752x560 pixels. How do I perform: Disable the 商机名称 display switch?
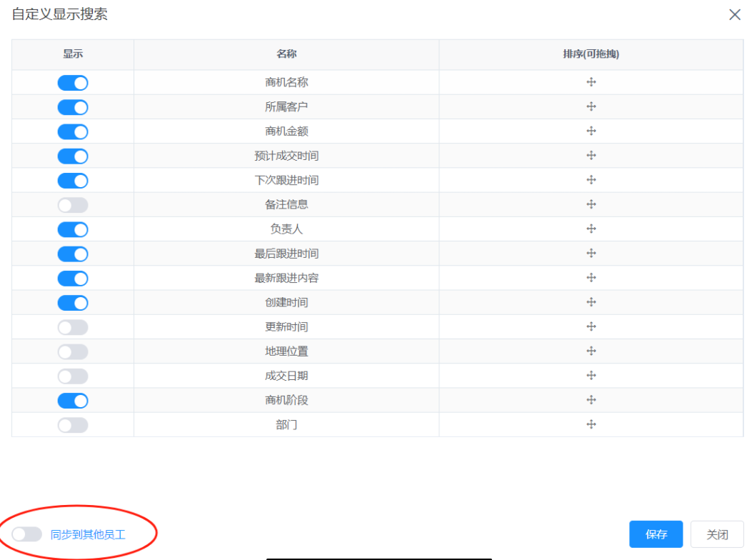pos(72,82)
